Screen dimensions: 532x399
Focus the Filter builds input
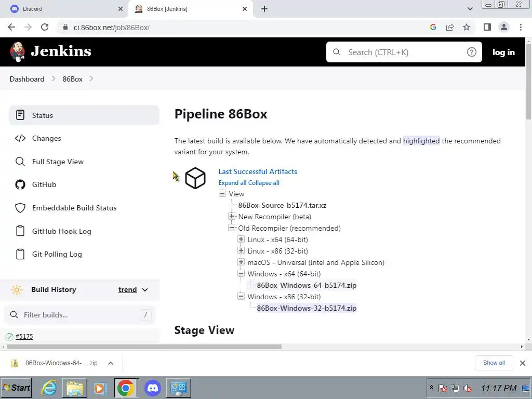pos(79,315)
